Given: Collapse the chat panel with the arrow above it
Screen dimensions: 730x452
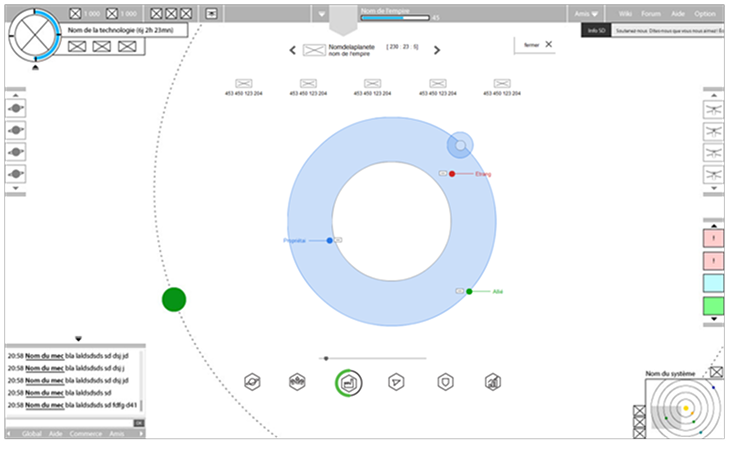Looking at the screenshot, I should 78,339.
